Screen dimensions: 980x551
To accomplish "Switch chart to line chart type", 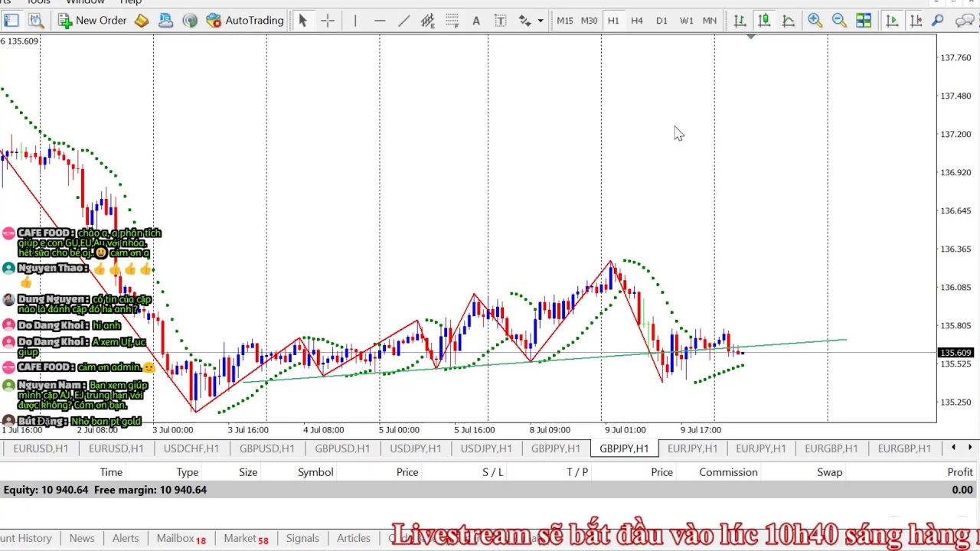I will click(x=789, y=21).
